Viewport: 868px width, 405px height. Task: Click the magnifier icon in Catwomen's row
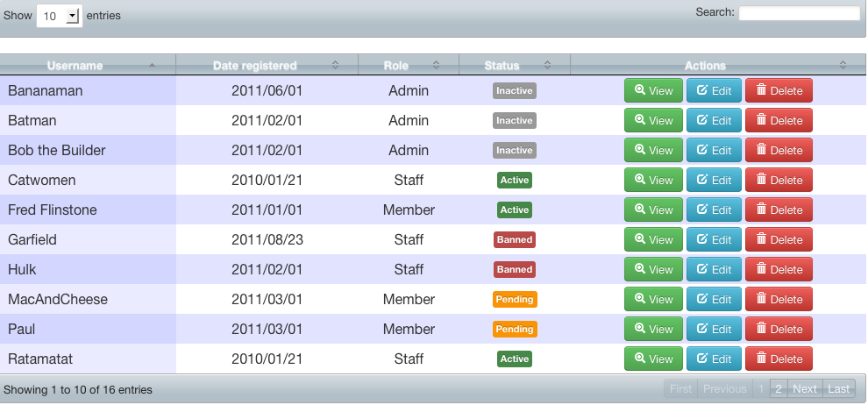point(640,180)
